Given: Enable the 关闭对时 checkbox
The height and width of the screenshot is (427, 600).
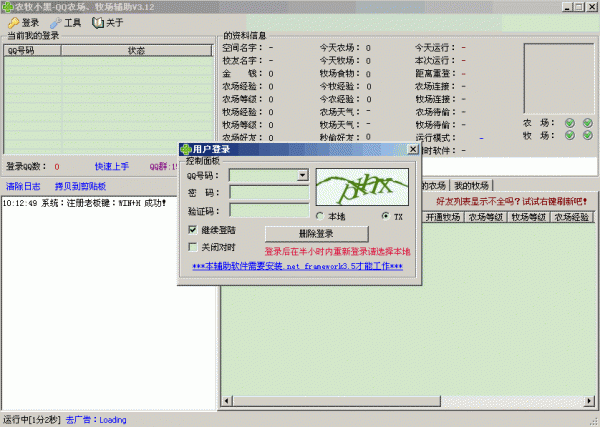Looking at the screenshot, I should [x=192, y=247].
